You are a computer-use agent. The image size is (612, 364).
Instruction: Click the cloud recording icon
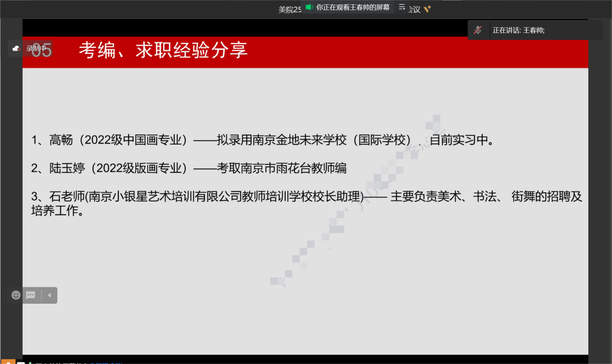click(16, 48)
